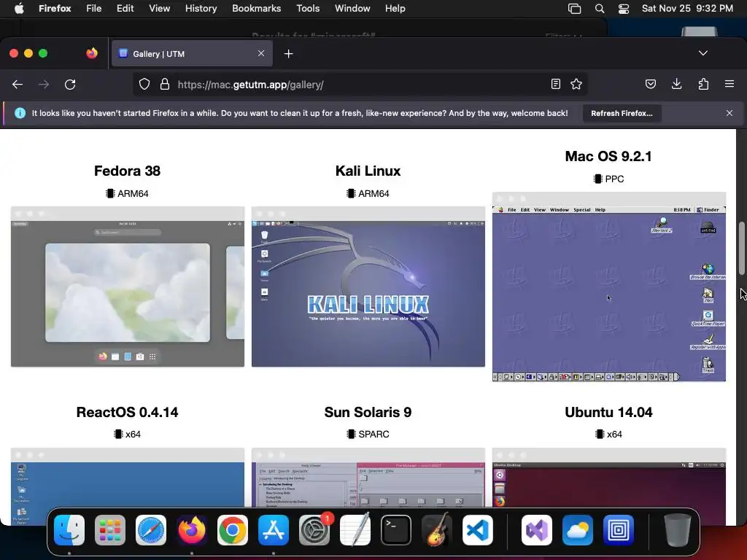Image resolution: width=747 pixels, height=560 pixels.
Task: Click ARM64 label under Fedora 38
Action: click(133, 193)
